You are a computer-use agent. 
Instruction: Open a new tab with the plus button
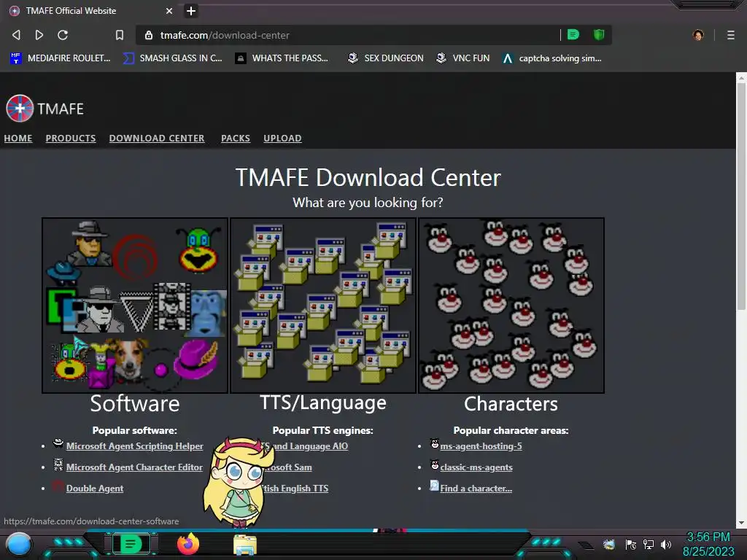pos(191,10)
